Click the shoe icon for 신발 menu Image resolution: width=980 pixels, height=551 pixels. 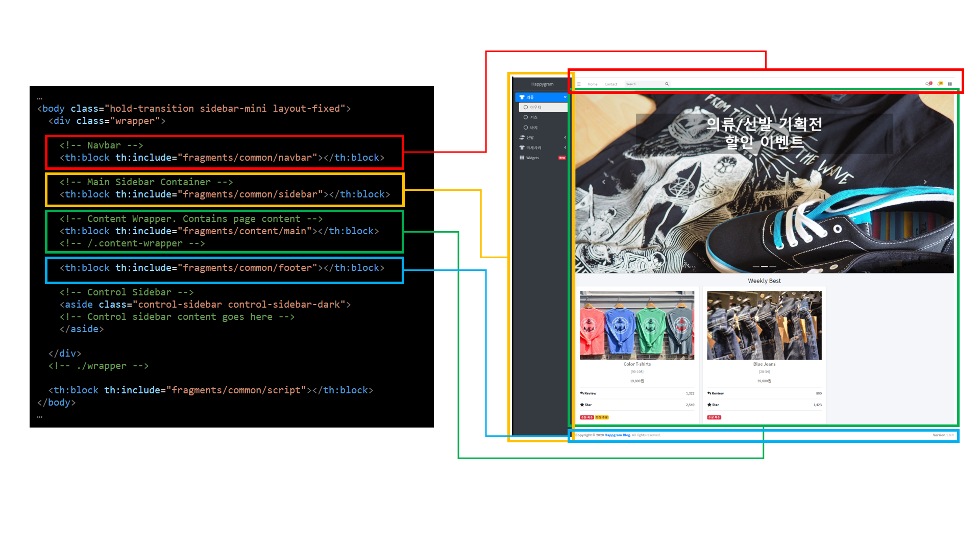click(x=522, y=138)
